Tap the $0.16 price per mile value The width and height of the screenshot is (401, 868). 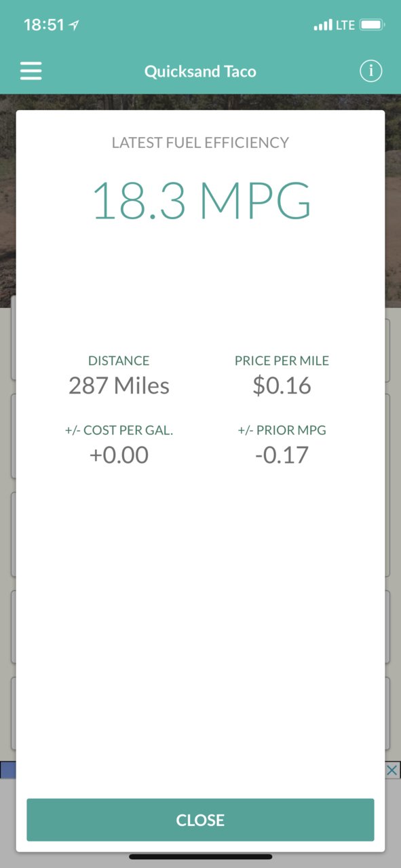282,385
